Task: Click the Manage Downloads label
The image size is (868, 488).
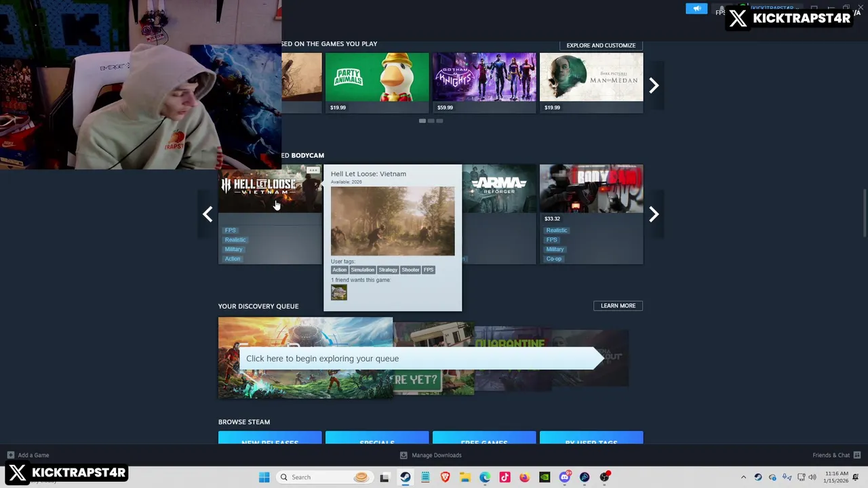Action: (437, 455)
